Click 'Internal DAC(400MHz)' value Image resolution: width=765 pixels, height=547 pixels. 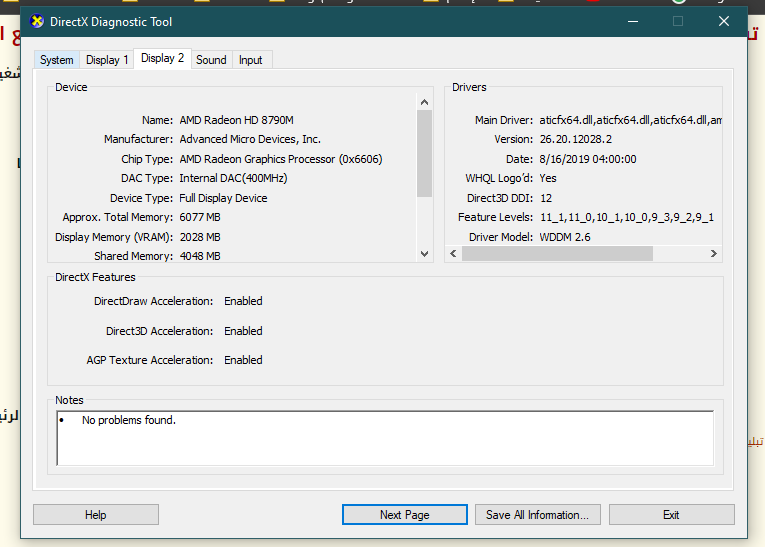233,178
